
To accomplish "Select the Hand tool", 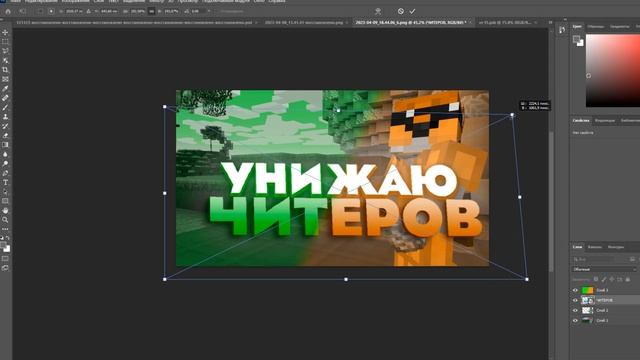I will (5, 211).
